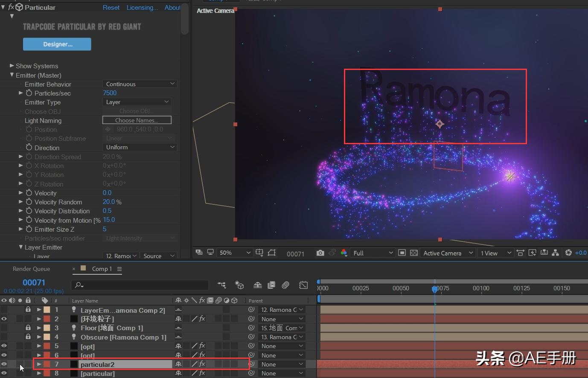Image resolution: width=588 pixels, height=378 pixels.
Task: Open the Emitter Type dropdown
Action: point(137,102)
